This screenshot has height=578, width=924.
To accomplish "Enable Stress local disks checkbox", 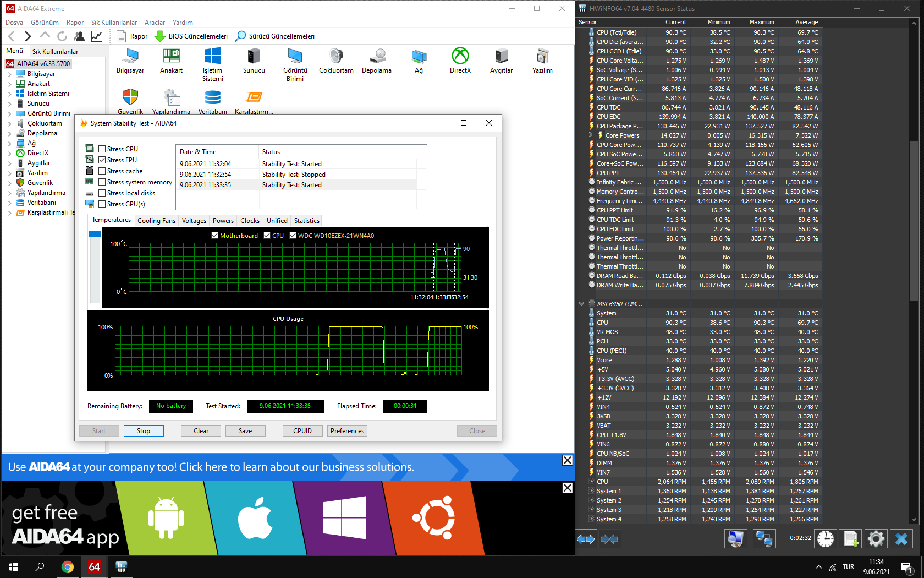I will point(102,193).
